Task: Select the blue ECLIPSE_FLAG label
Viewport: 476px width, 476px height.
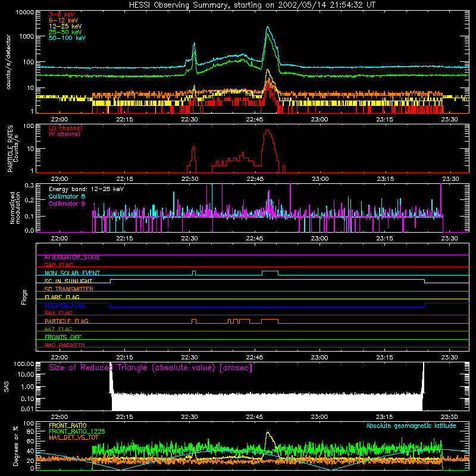Action: tap(65, 305)
